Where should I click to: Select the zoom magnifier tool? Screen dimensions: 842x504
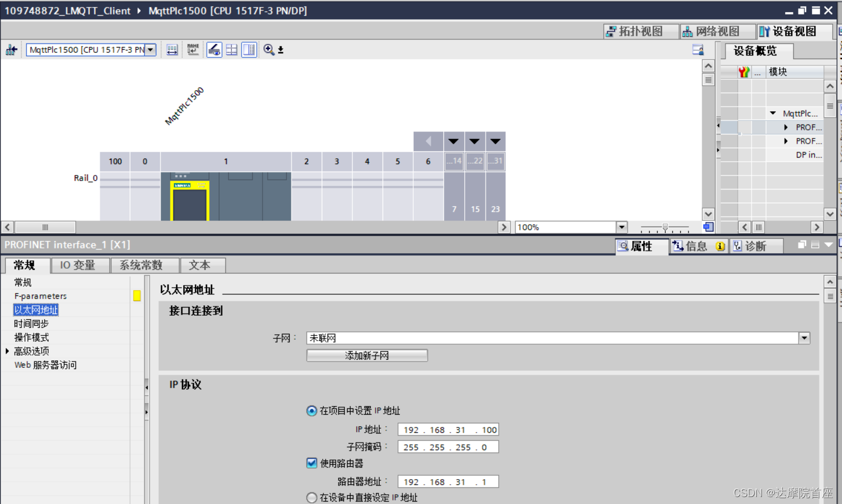[269, 50]
